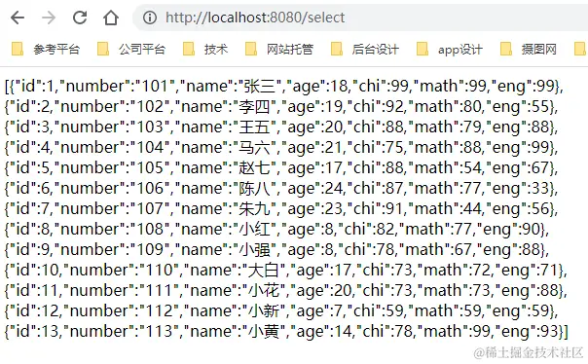Open the 公司平台 bookmark folder
The height and width of the screenshot is (364, 588).
click(x=131, y=49)
